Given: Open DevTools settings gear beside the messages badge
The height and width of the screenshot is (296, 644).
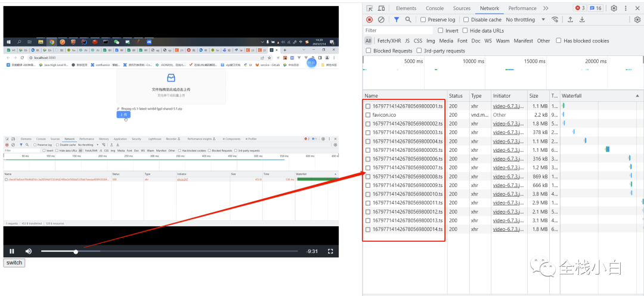Looking at the screenshot, I should pos(614,8).
